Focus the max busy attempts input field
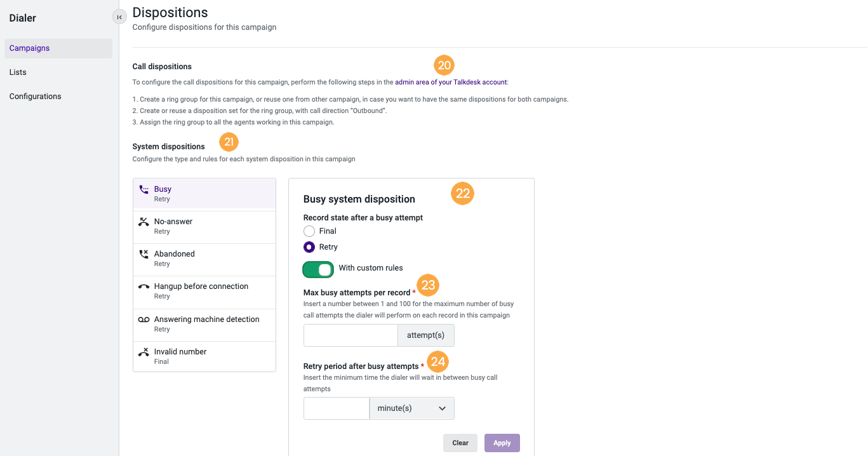 (x=351, y=335)
